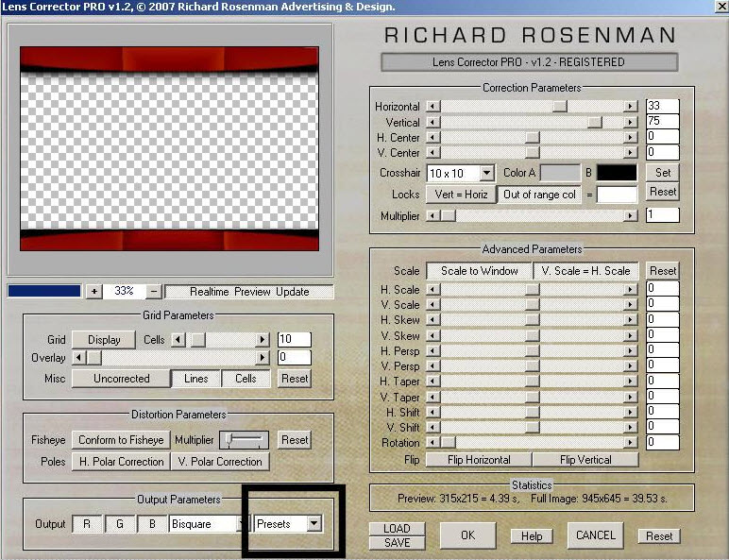Toggle the B output channel
The width and height of the screenshot is (729, 560).
click(x=152, y=524)
